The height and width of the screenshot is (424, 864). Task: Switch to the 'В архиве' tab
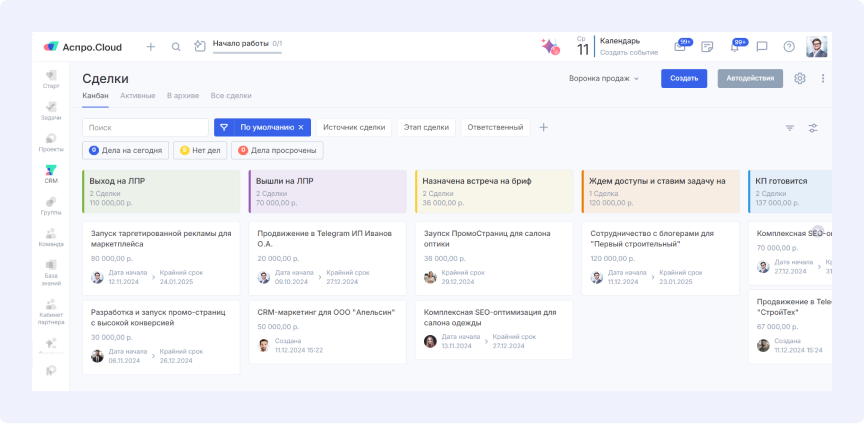tap(182, 95)
